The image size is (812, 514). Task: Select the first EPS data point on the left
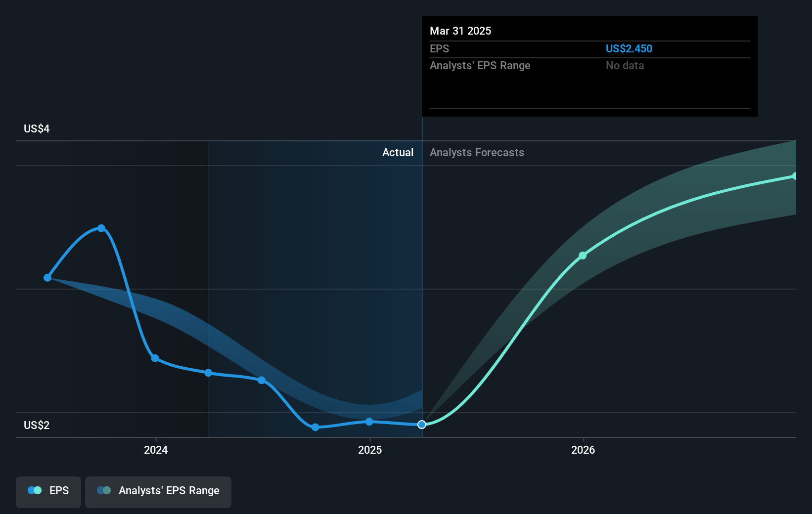[47, 278]
